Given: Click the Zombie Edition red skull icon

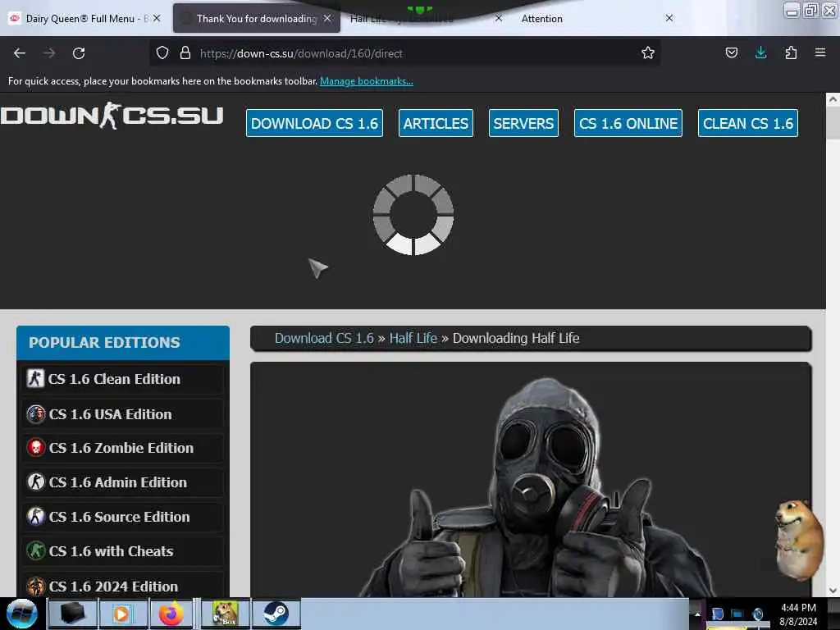Looking at the screenshot, I should [x=36, y=448].
